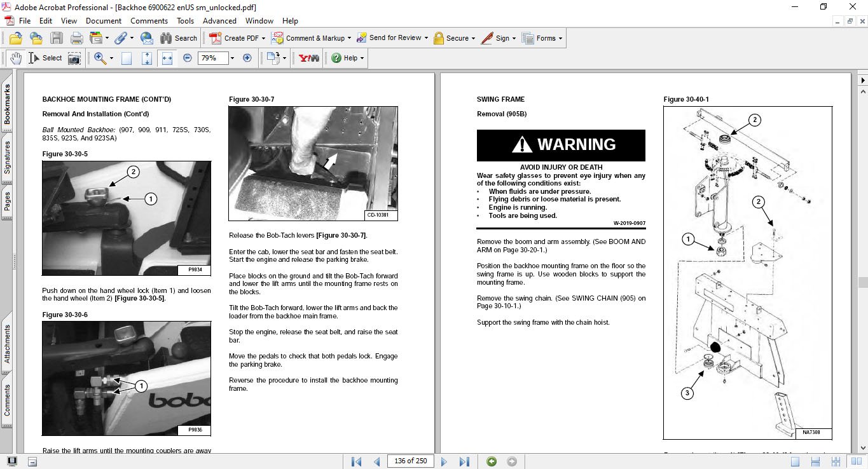
Task: Go to the previous page
Action: (376, 461)
